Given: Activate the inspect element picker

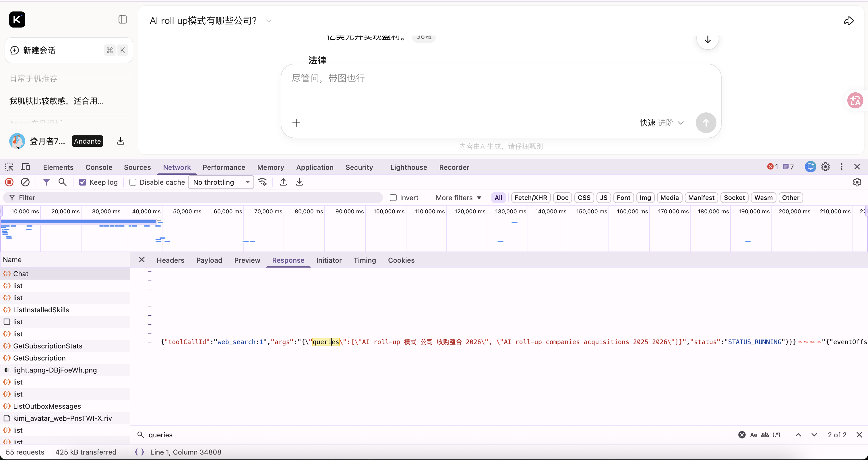Looking at the screenshot, I should 9,167.
